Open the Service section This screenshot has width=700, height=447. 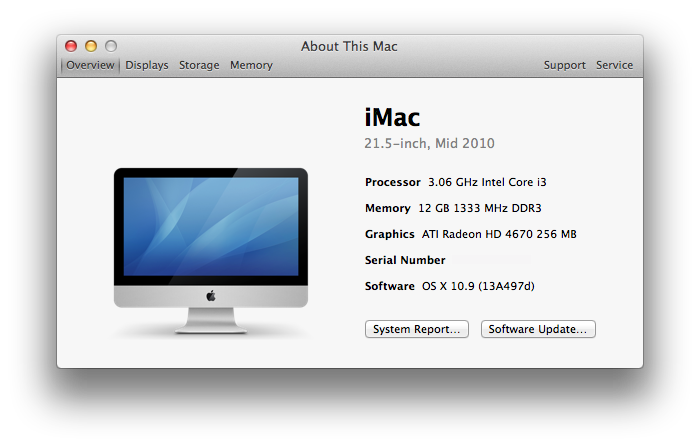pos(614,65)
